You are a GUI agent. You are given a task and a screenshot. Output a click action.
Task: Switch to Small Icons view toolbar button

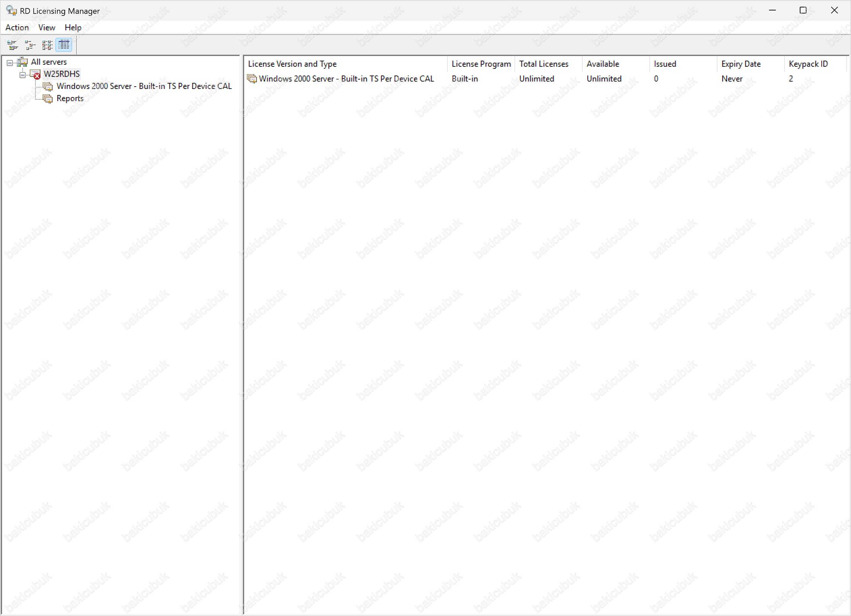[x=30, y=45]
